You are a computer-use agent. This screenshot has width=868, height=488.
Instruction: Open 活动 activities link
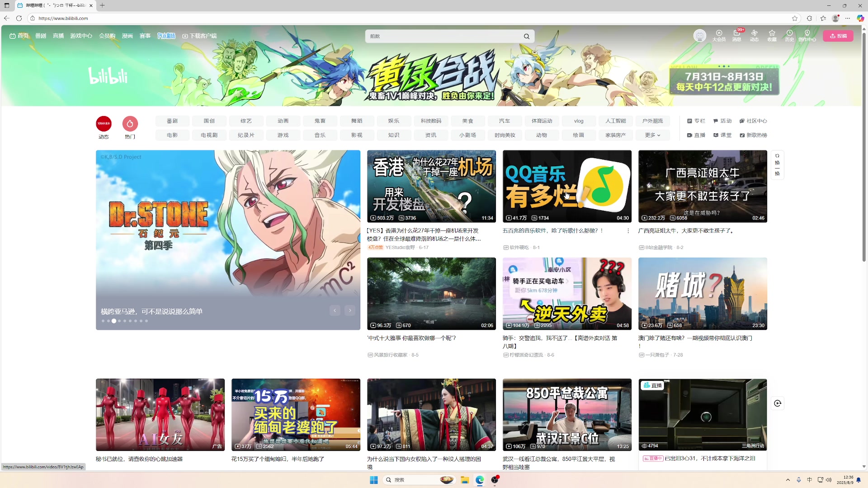click(x=722, y=121)
